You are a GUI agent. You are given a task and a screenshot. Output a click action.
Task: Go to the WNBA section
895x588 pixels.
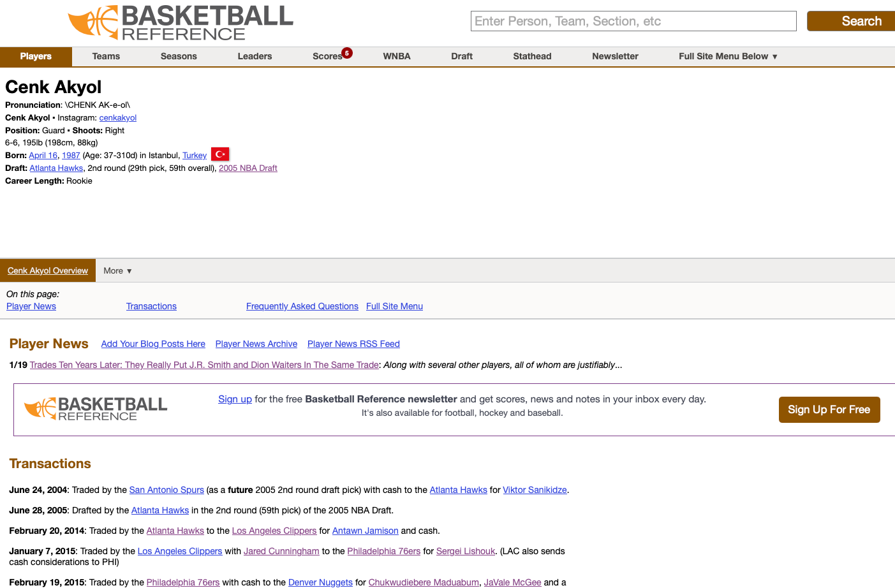[397, 56]
